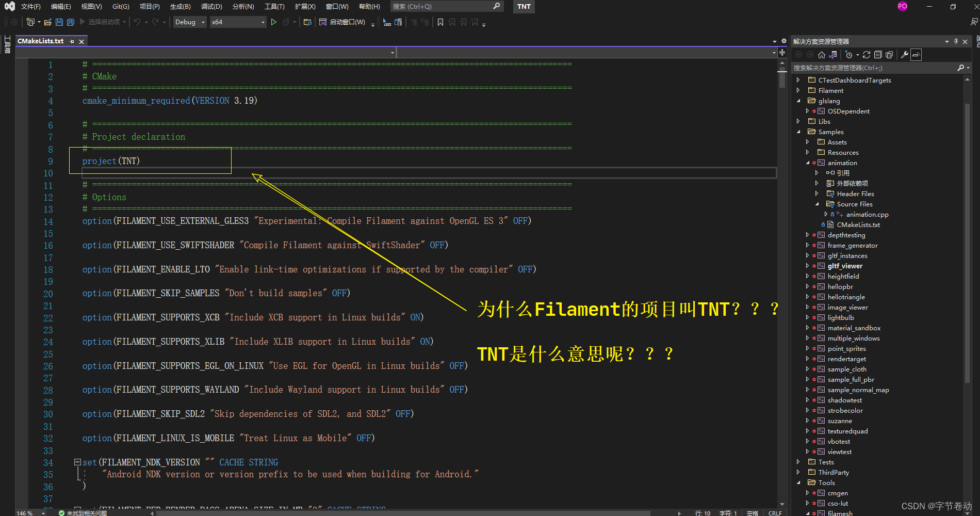Expand the CTestDashboardTargets folder

[x=798, y=80]
